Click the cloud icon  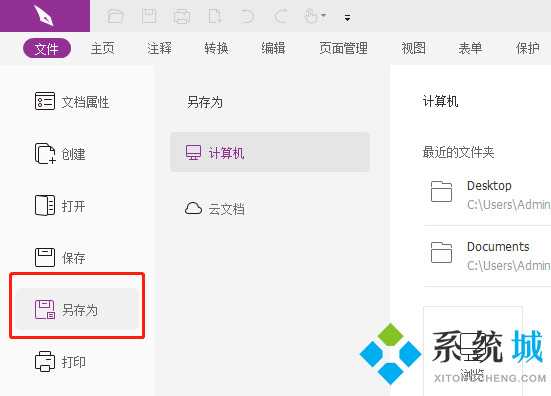click(193, 208)
